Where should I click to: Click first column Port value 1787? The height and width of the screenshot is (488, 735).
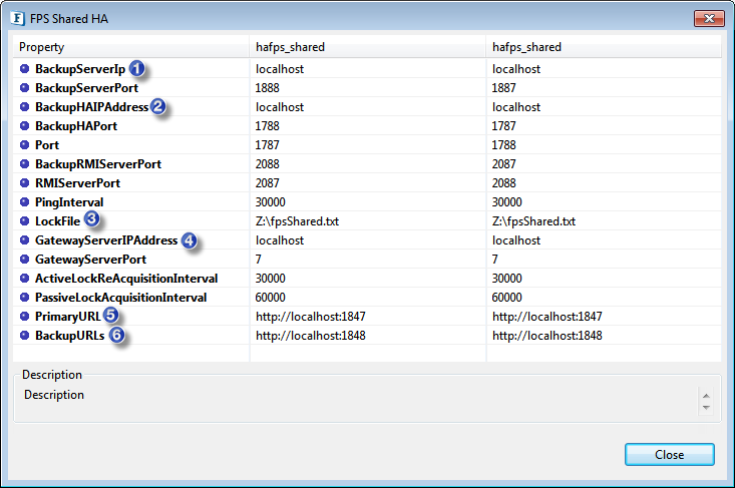click(267, 145)
